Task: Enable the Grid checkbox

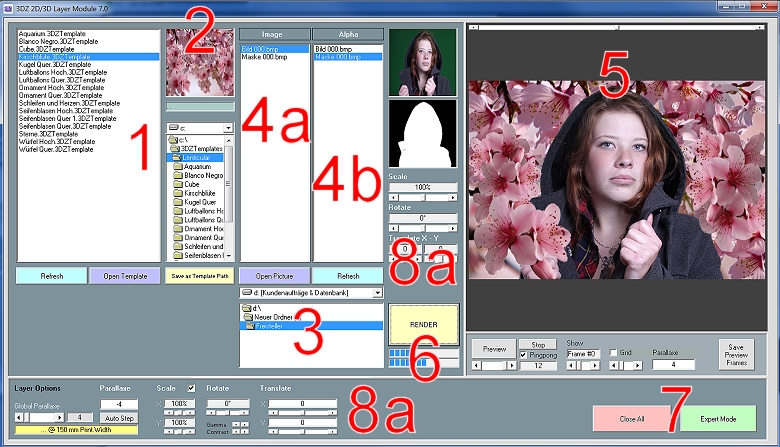Action: [x=613, y=352]
